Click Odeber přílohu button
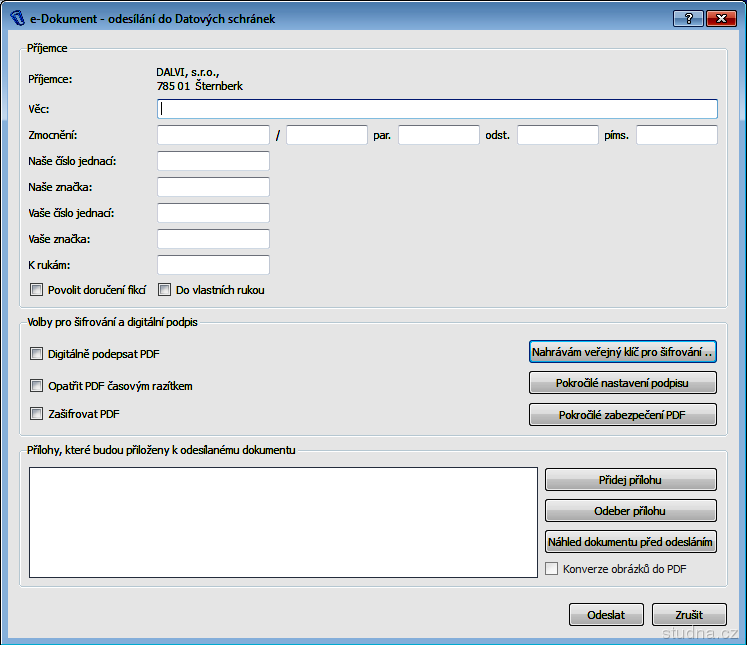The image size is (747, 645). coord(630,511)
